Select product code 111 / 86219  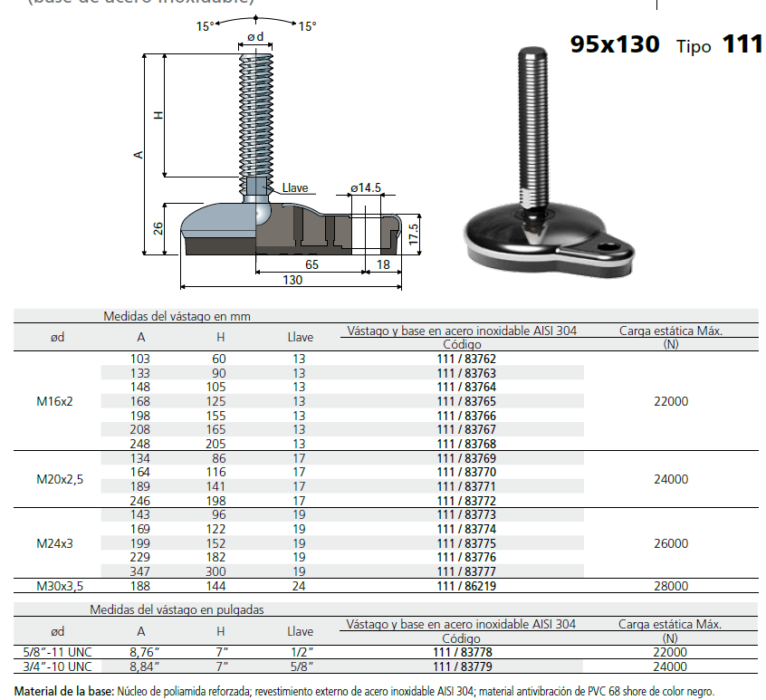tap(466, 586)
